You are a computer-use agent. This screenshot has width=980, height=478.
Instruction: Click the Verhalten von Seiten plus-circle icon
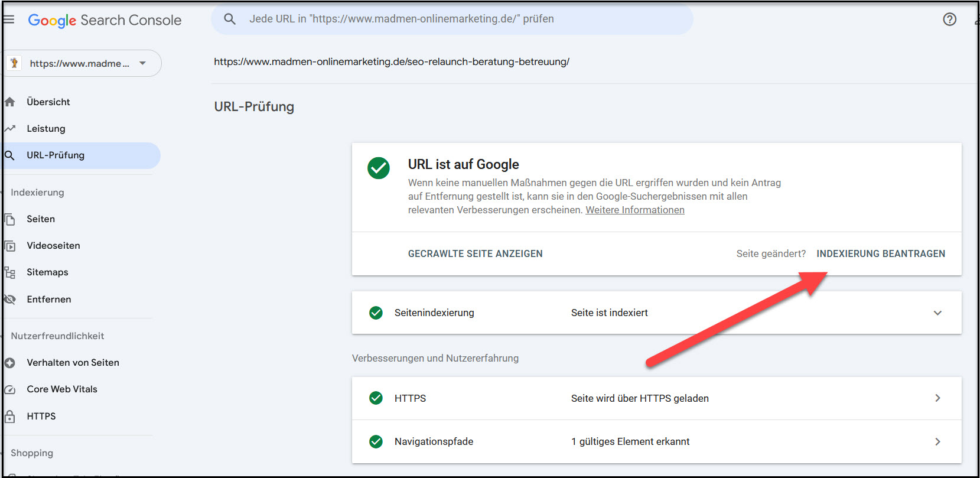click(x=9, y=363)
